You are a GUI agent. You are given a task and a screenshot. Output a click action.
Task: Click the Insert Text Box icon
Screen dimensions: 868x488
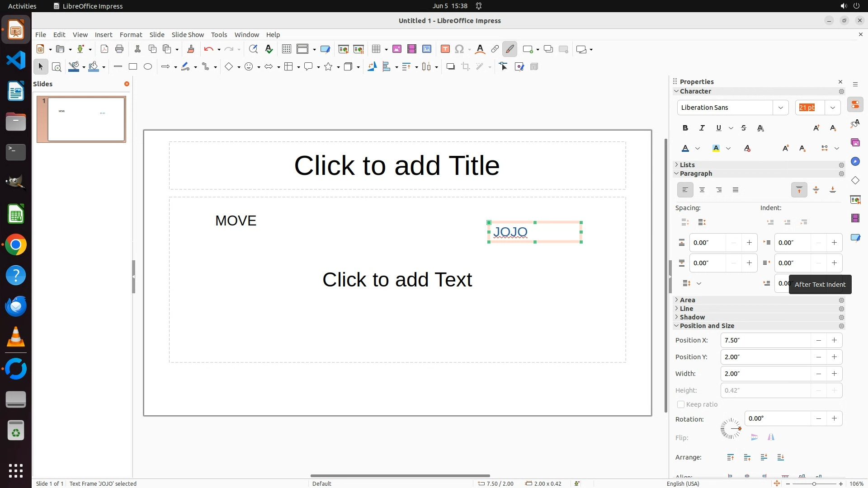445,49
